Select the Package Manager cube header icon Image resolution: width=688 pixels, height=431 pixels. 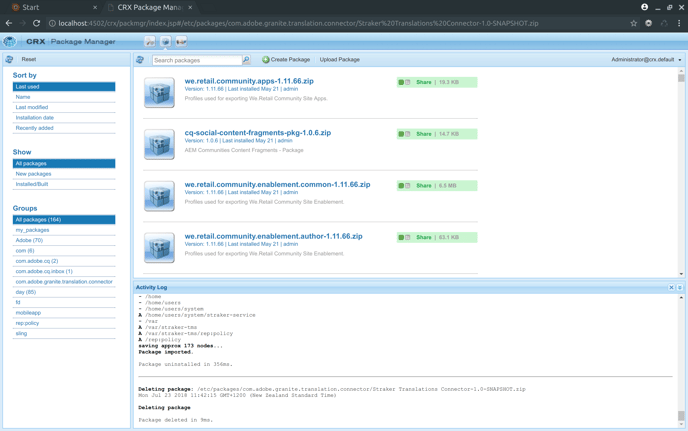[165, 41]
